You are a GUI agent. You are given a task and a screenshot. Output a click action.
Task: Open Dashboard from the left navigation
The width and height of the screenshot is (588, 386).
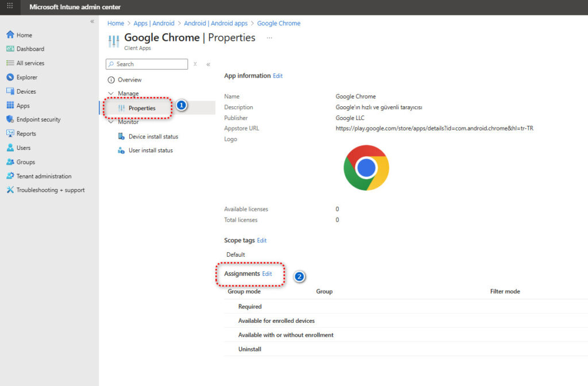30,49
